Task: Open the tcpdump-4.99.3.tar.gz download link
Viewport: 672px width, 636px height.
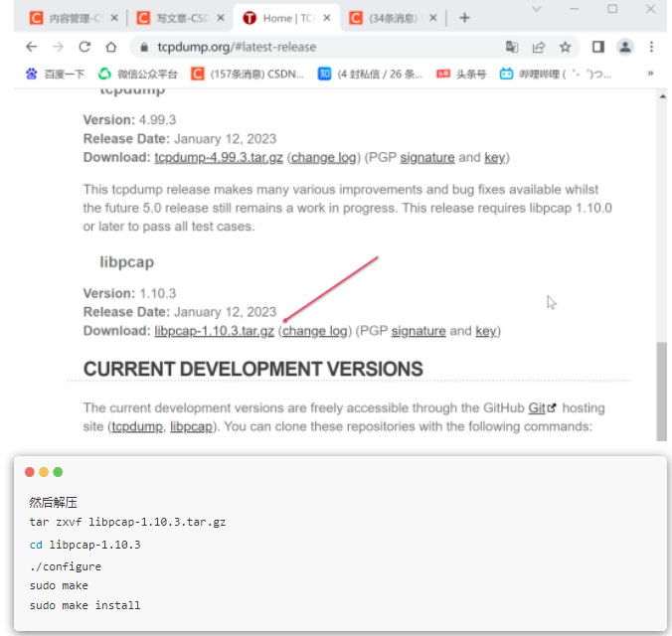Action: coord(219,157)
